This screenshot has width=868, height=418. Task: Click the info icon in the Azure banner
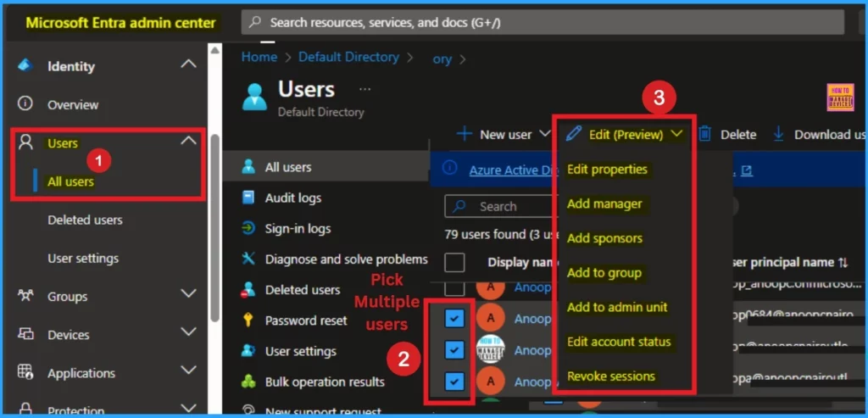pos(449,169)
